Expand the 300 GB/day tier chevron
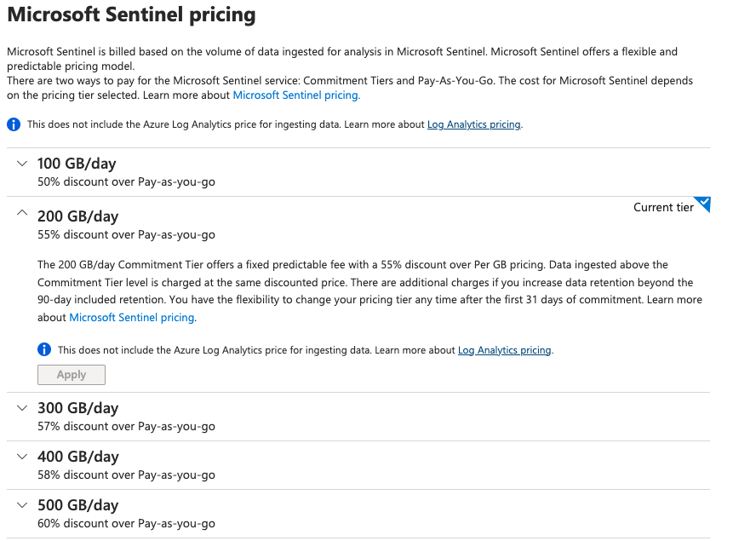 [x=22, y=408]
